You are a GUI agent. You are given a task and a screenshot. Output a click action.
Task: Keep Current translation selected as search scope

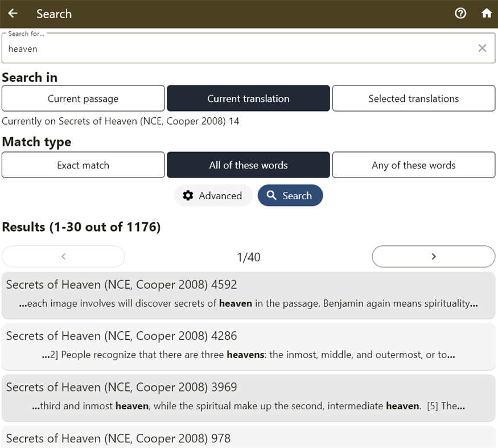(248, 98)
